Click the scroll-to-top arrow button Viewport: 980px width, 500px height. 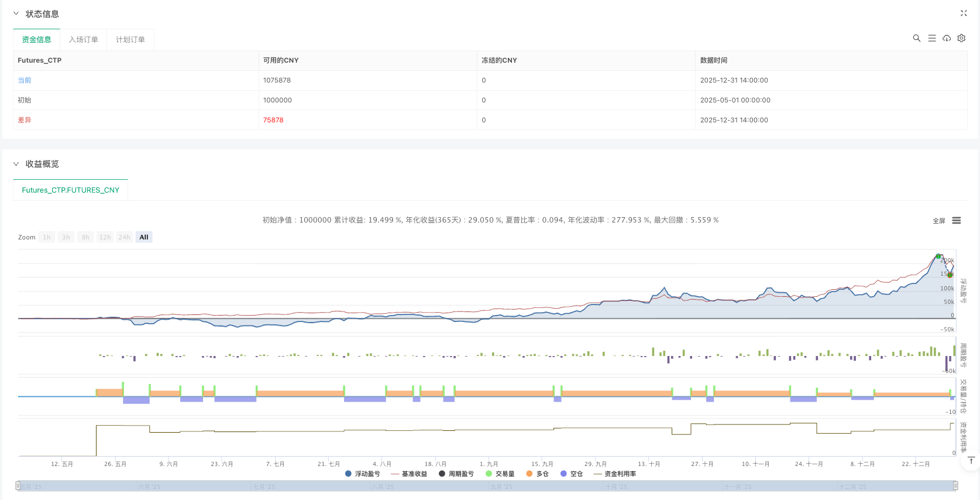point(971,461)
